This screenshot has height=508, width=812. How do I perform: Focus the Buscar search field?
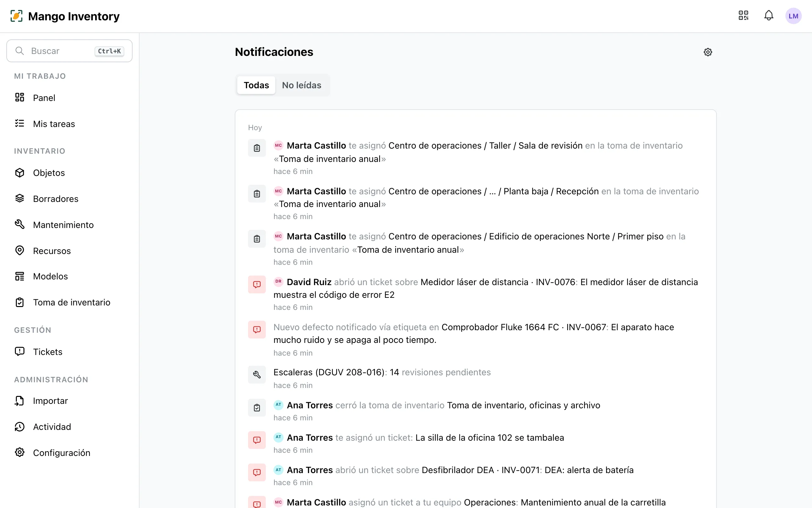pos(69,51)
